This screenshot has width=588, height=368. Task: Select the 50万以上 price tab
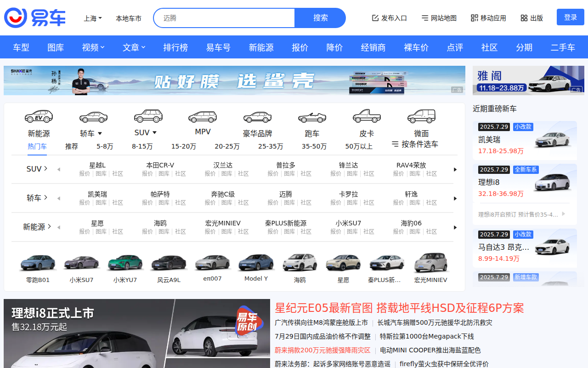point(359,146)
